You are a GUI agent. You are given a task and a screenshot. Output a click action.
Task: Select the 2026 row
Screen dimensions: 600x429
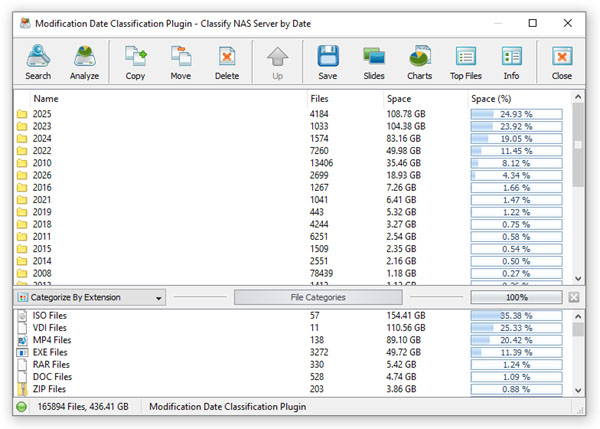pos(293,175)
